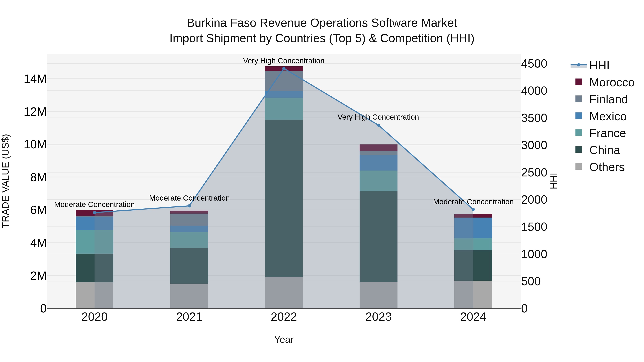Select the HHI data point for 2024
The width and height of the screenshot is (644, 362).
pos(473,210)
